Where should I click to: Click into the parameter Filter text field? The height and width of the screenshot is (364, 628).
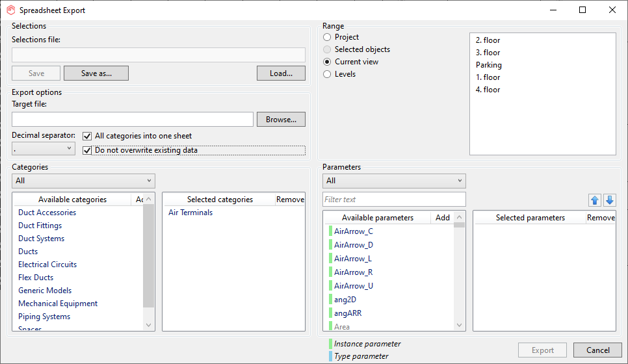[394, 200]
